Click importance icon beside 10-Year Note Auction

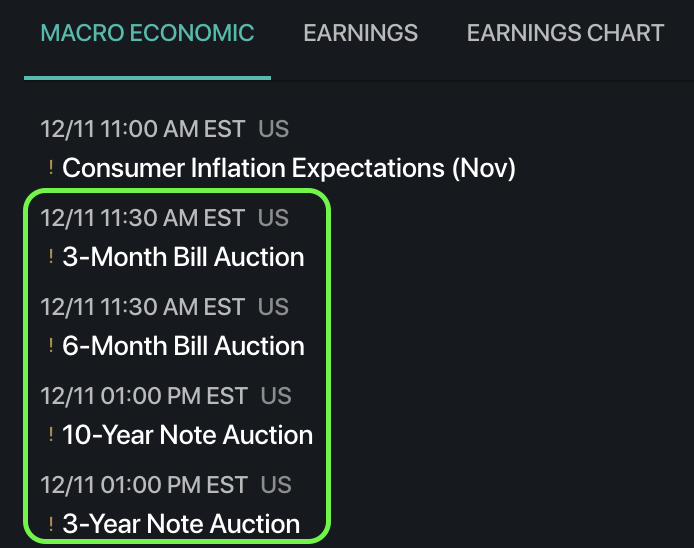pos(51,434)
